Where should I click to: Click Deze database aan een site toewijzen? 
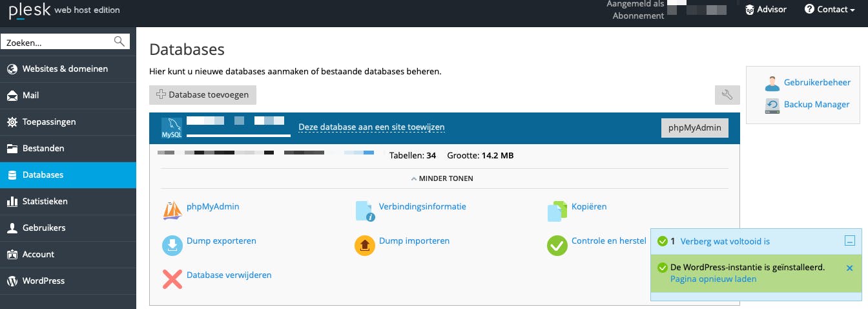coord(371,127)
